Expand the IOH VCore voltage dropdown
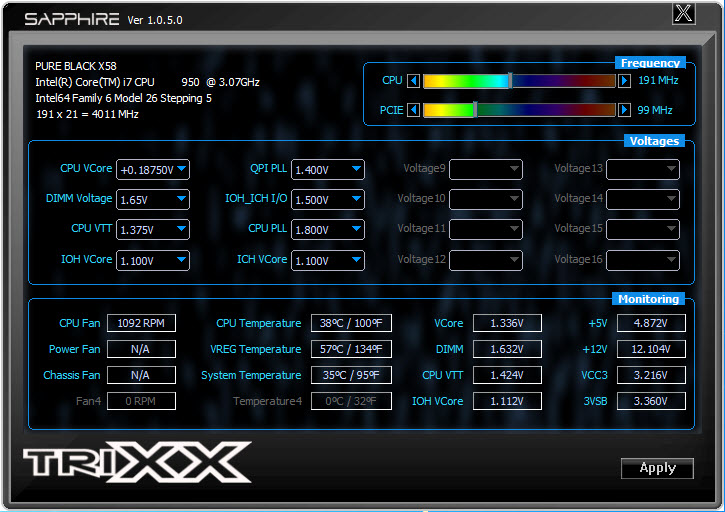The width and height of the screenshot is (725, 512). [x=153, y=260]
